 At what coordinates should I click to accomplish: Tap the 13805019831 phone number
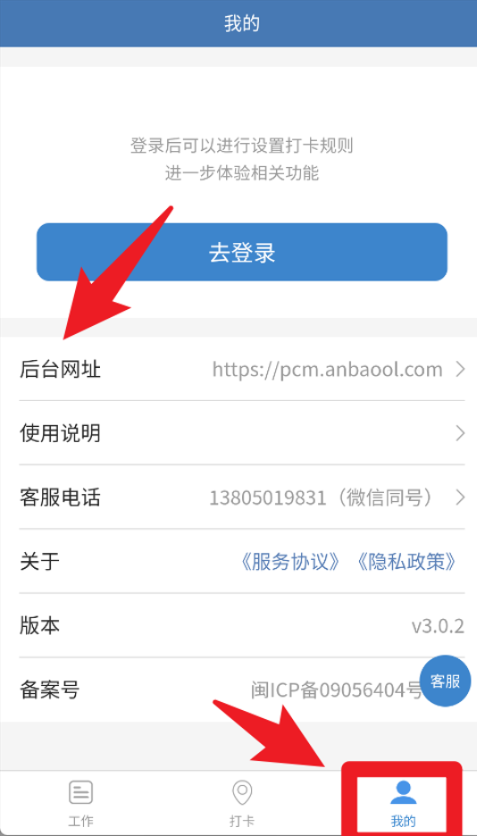click(267, 498)
